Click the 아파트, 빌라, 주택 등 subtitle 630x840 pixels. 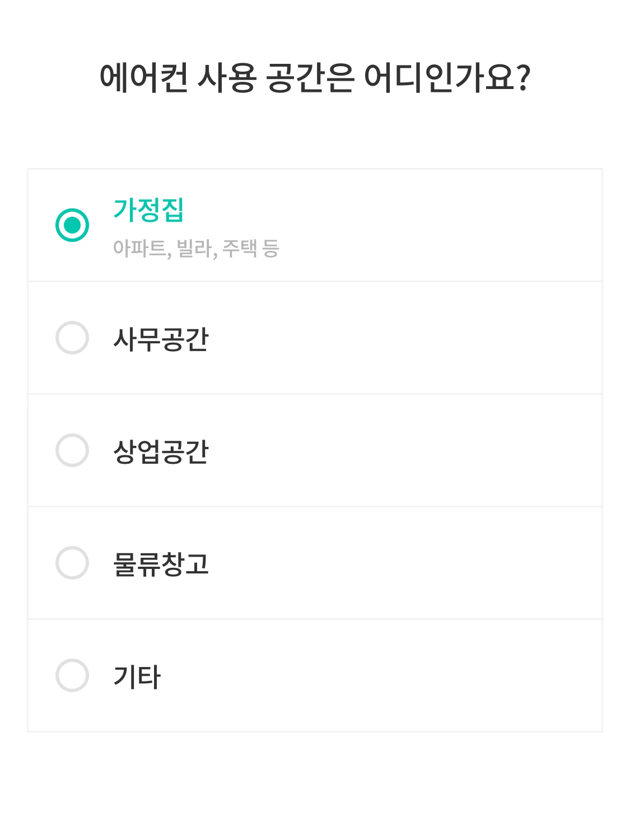tap(195, 248)
